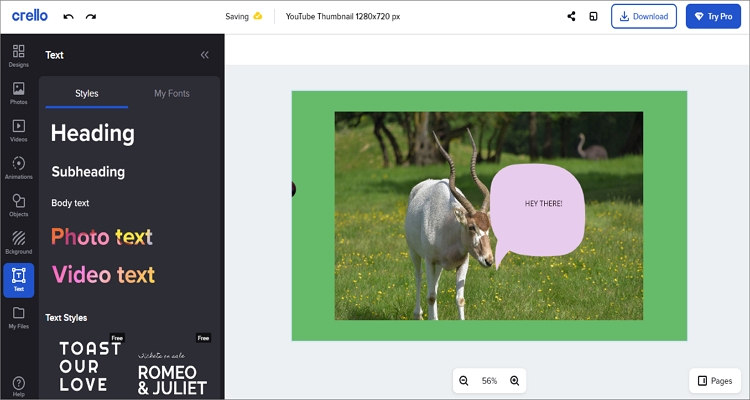Click the undo arrow
750x400 pixels.
pyautogui.click(x=68, y=16)
